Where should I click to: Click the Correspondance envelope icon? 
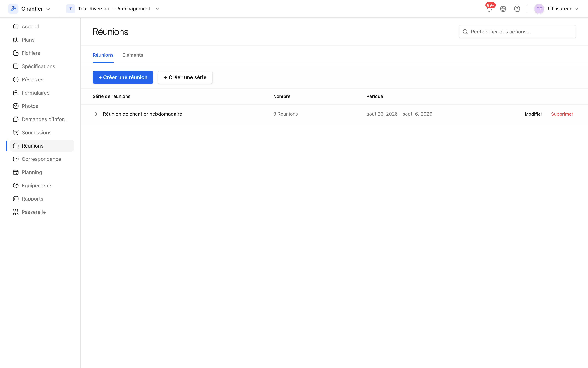coord(16,159)
